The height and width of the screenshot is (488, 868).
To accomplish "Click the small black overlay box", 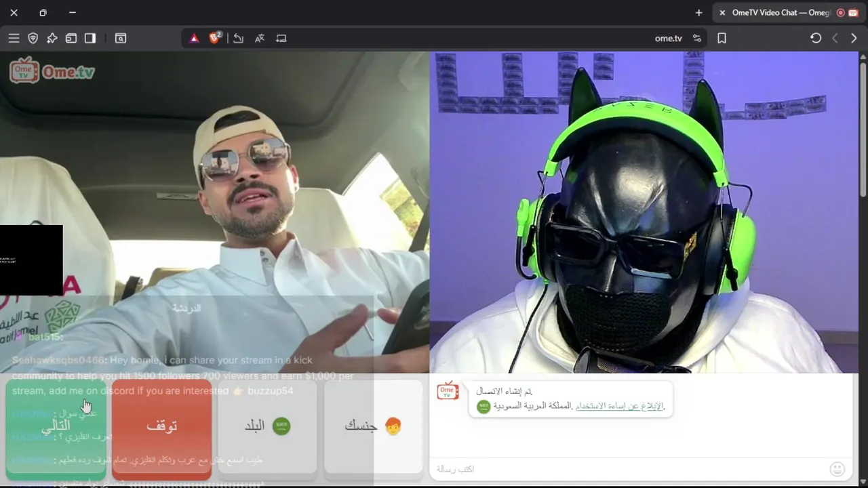I will 31,260.
